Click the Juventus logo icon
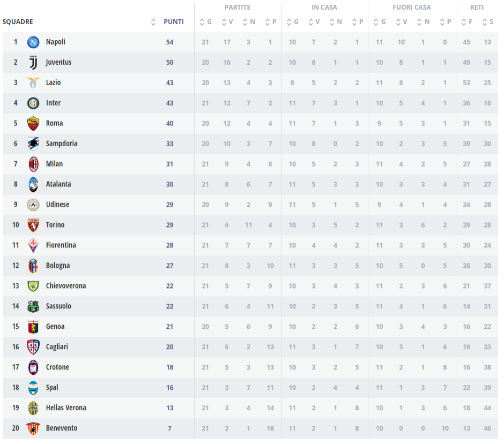The width and height of the screenshot is (504, 444). 33,63
